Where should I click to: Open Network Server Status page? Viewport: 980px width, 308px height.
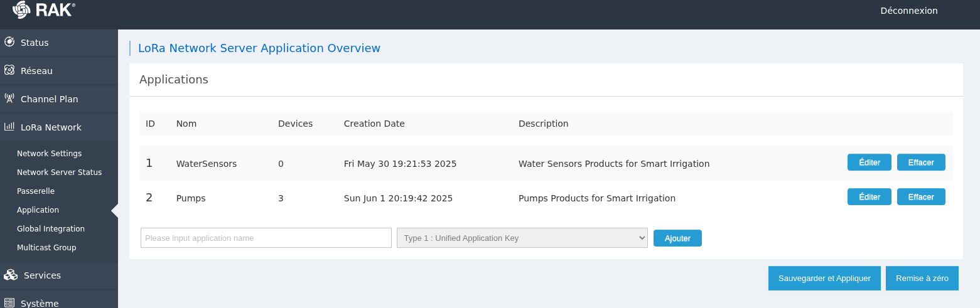coord(59,173)
